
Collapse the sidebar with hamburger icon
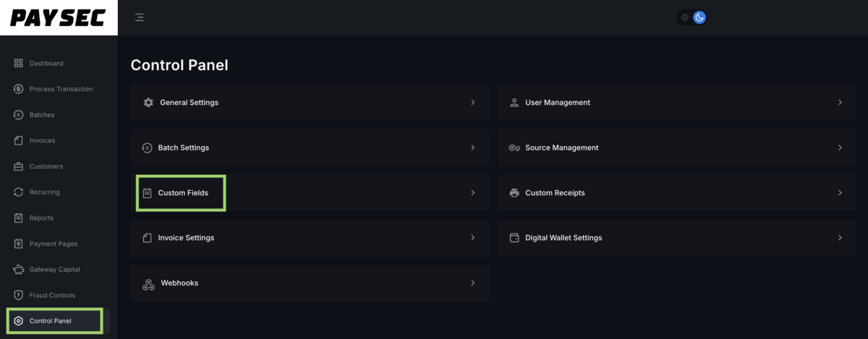point(140,17)
